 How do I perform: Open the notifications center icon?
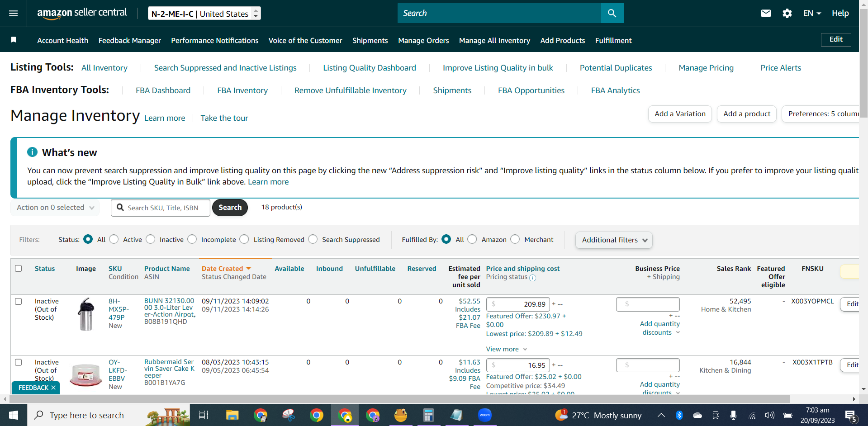[x=851, y=416]
